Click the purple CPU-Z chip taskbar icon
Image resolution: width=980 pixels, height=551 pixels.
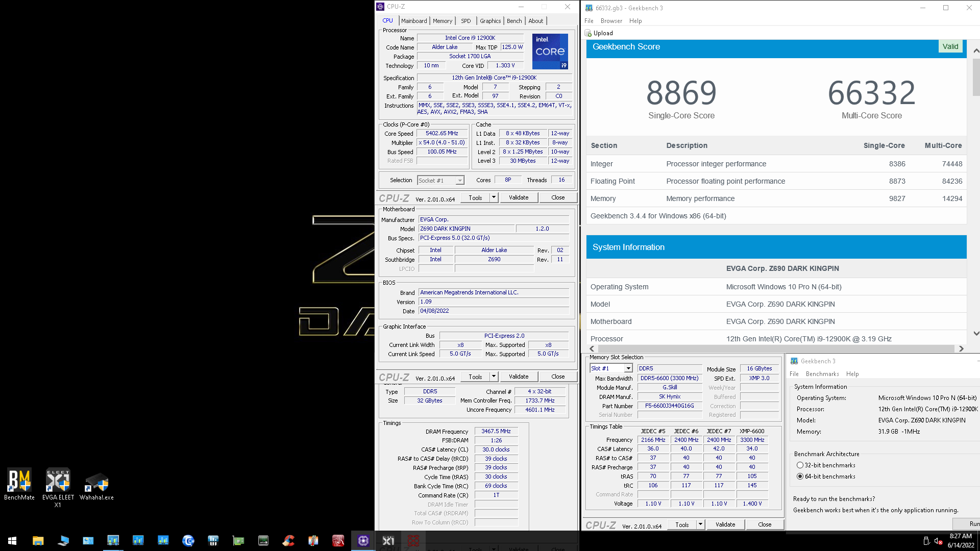click(363, 541)
